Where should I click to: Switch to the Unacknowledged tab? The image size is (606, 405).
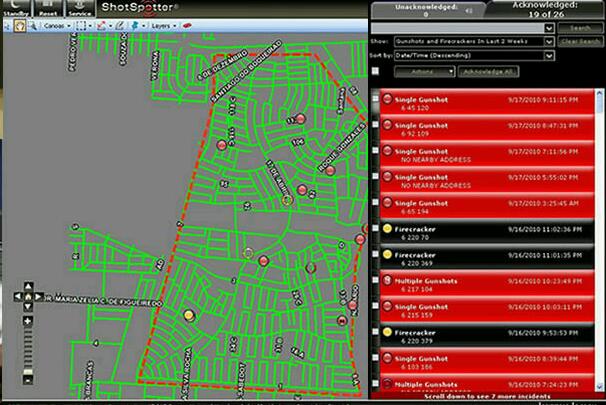click(x=427, y=10)
